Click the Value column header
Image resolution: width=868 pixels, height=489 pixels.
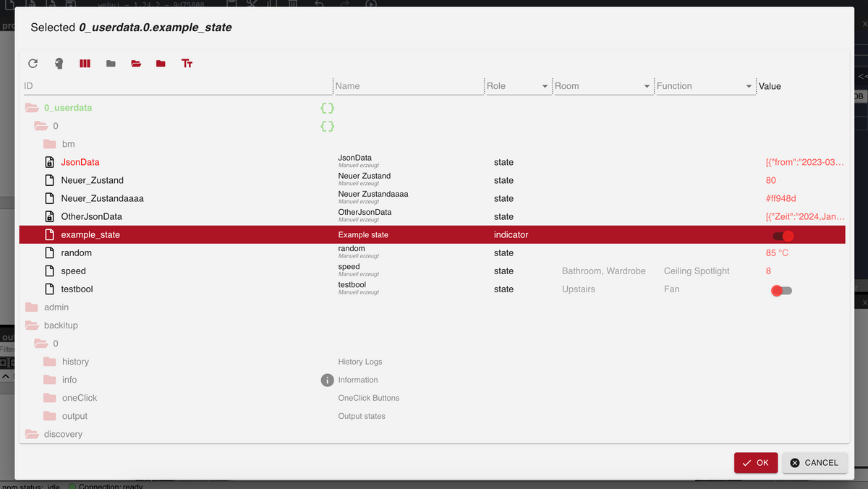[770, 86]
